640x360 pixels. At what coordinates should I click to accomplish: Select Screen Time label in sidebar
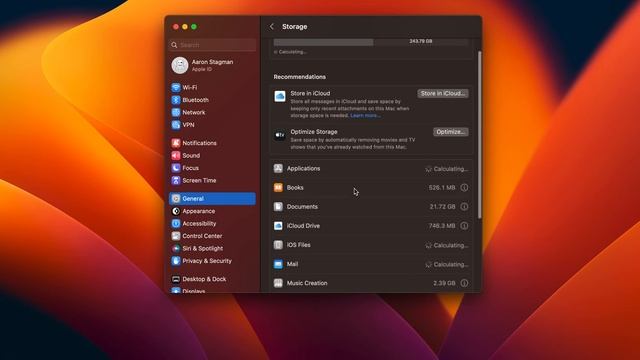tap(199, 180)
